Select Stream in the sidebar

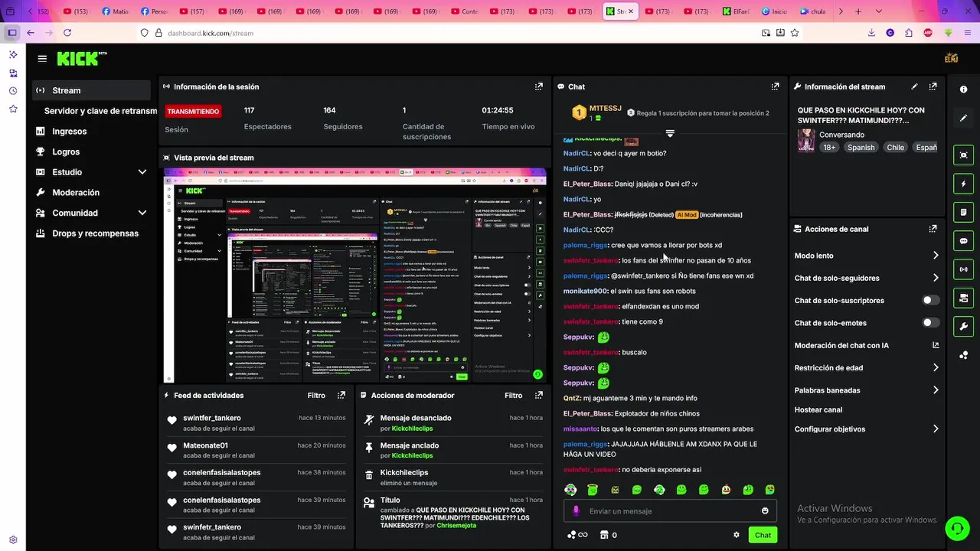91,90
